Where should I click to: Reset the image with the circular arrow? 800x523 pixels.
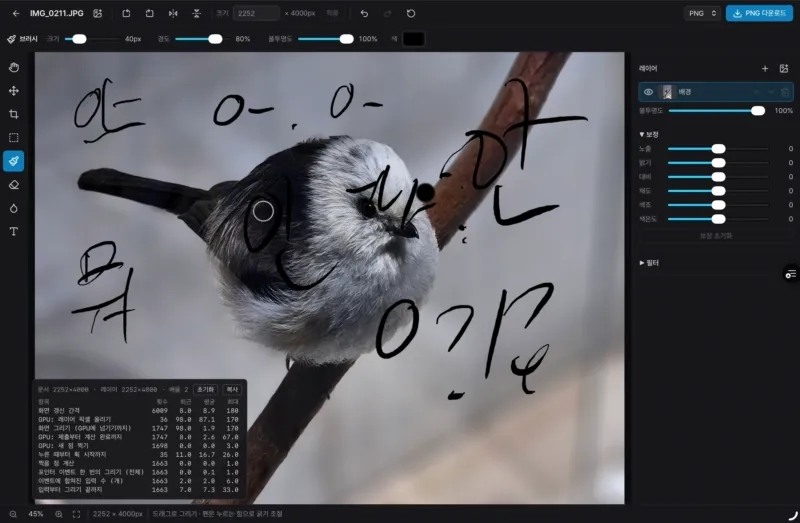[x=411, y=14]
